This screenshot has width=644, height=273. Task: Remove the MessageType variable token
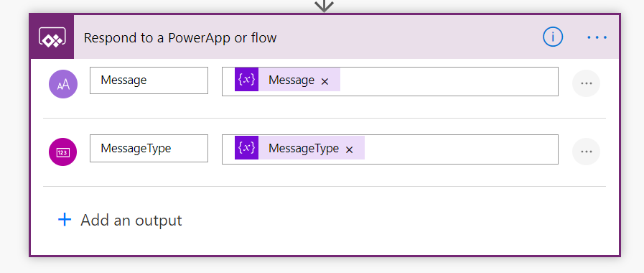pyautogui.click(x=349, y=149)
